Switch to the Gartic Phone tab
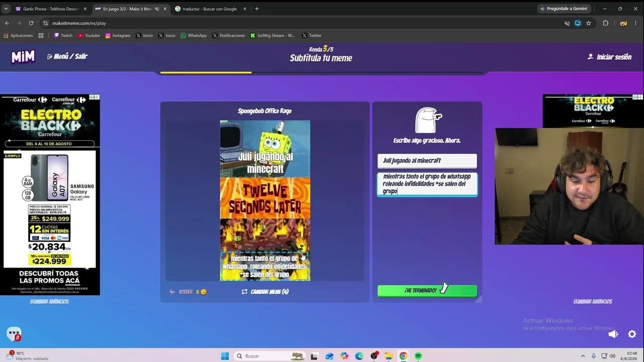 (50, 9)
